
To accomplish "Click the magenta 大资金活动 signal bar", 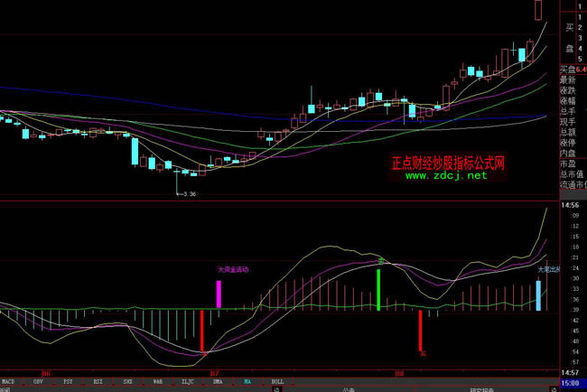I will pyautogui.click(x=218, y=294).
